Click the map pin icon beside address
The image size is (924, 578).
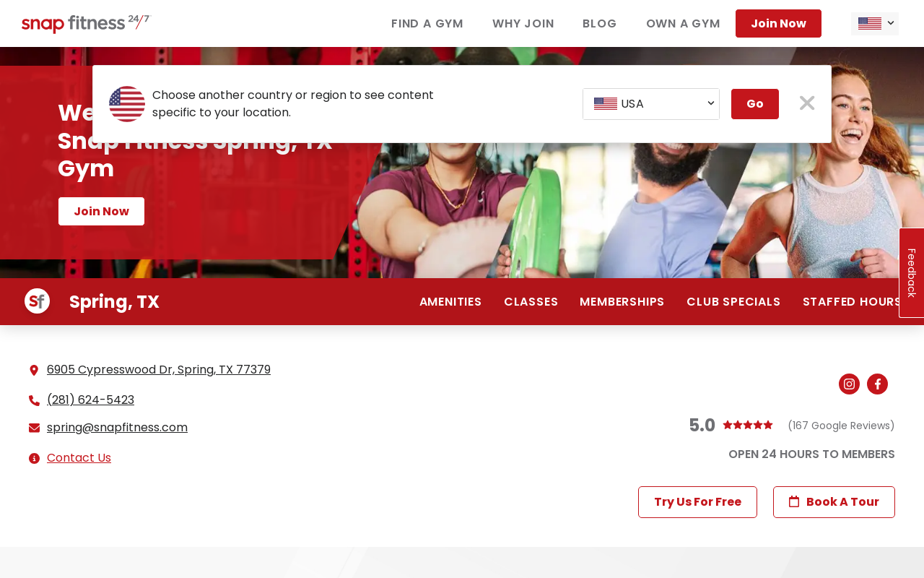pyautogui.click(x=34, y=371)
